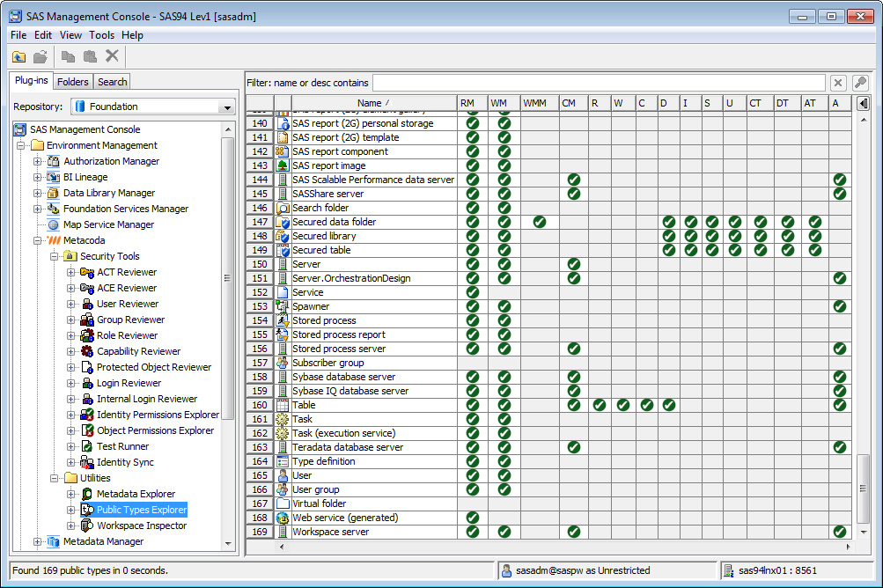
Task: Expand the Metadata Manager tree node
Action: coord(37,541)
